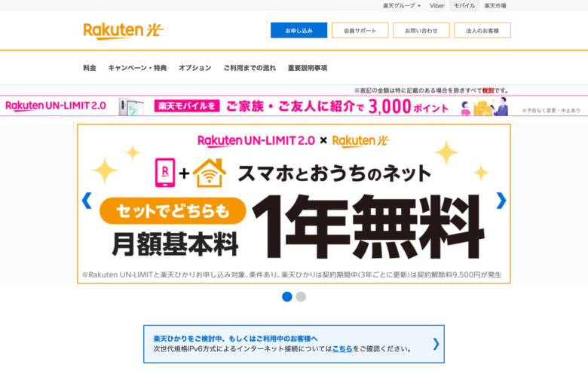Advance carousel with right arrow
This screenshot has height=371, width=588.
pyautogui.click(x=501, y=201)
